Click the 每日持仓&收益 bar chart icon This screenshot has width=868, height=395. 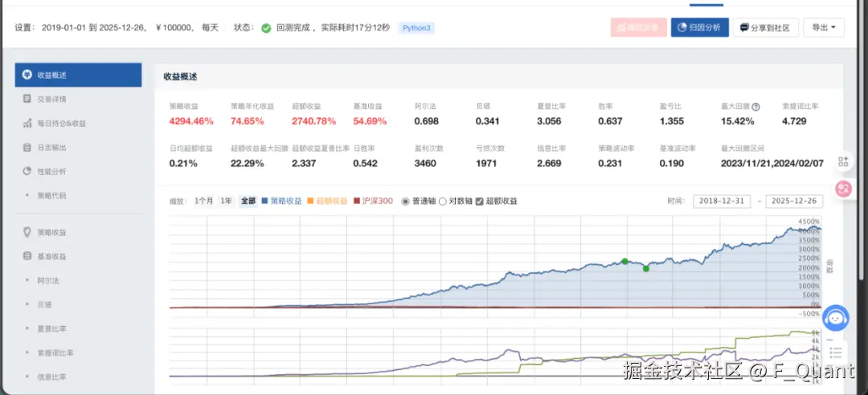click(27, 124)
